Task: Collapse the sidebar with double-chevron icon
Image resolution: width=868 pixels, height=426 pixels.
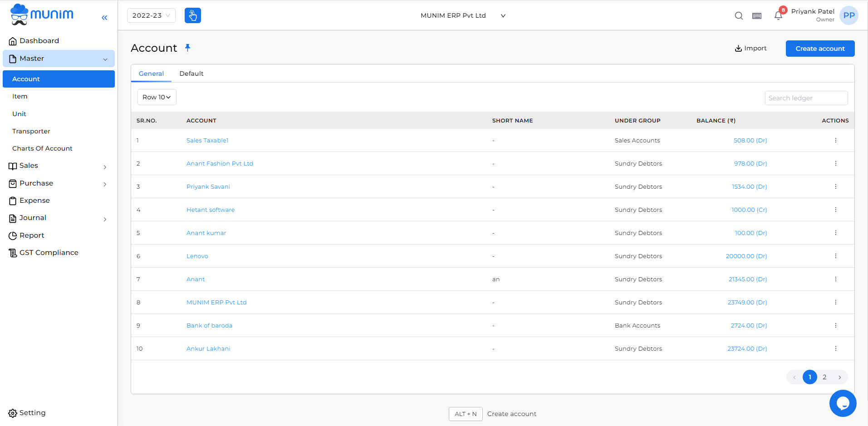Action: pos(104,18)
